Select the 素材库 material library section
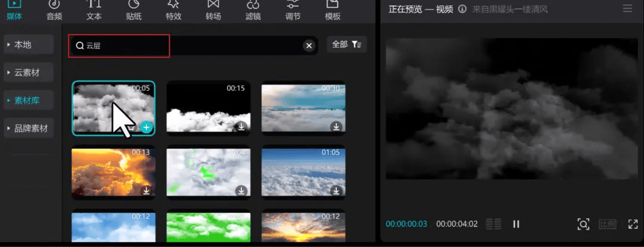Viewport: 644px width, 247px height. (29, 101)
